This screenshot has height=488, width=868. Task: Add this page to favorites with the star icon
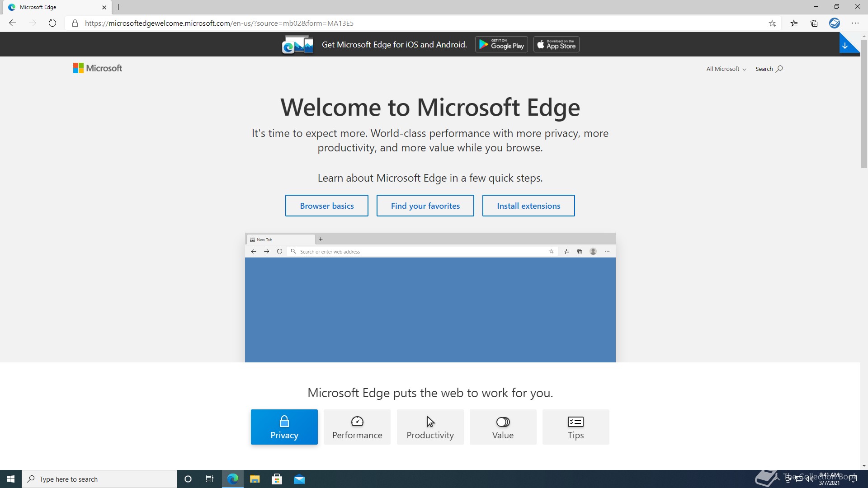click(x=772, y=23)
